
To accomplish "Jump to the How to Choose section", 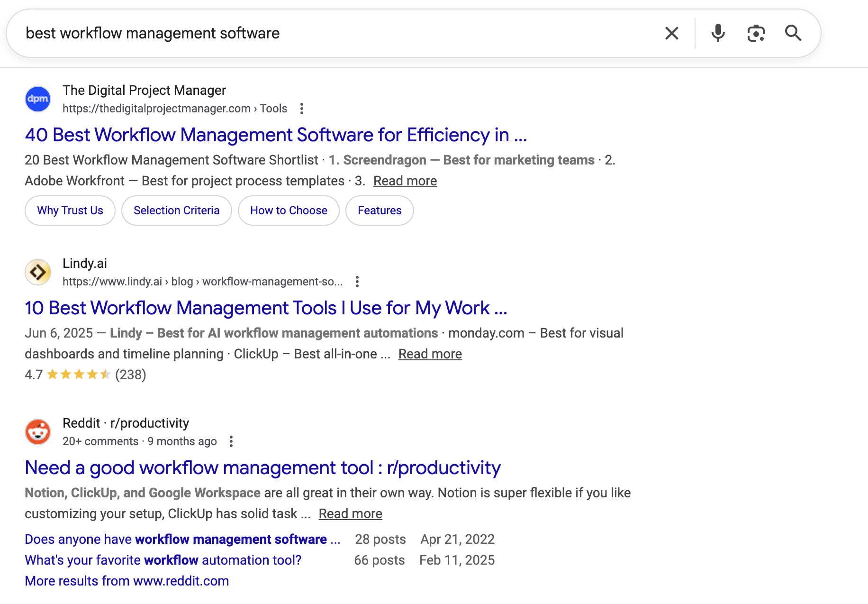I will [x=289, y=210].
